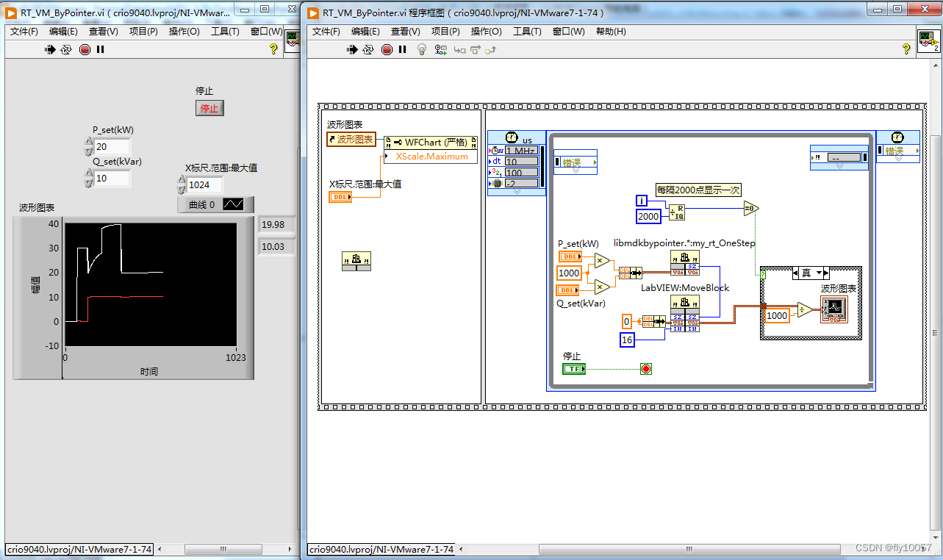Click the red loop stop condition terminal
943x560 pixels.
point(645,368)
